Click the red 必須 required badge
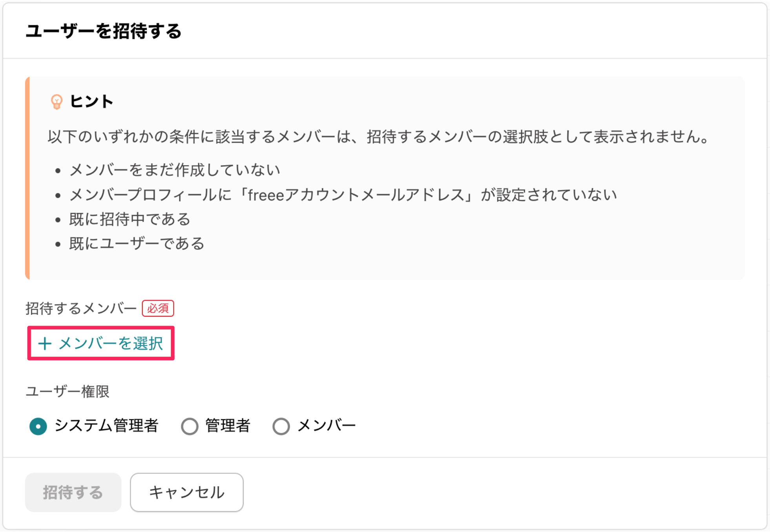This screenshot has width=770, height=532. click(x=158, y=308)
